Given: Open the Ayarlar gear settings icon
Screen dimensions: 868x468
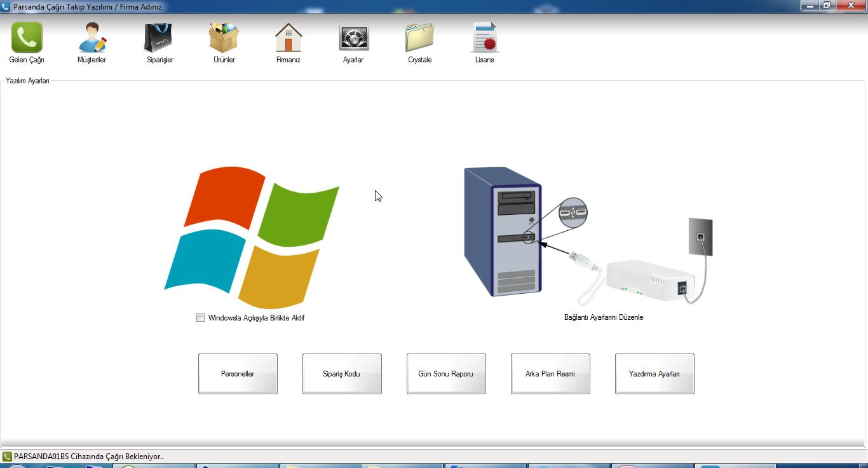Looking at the screenshot, I should tap(354, 38).
